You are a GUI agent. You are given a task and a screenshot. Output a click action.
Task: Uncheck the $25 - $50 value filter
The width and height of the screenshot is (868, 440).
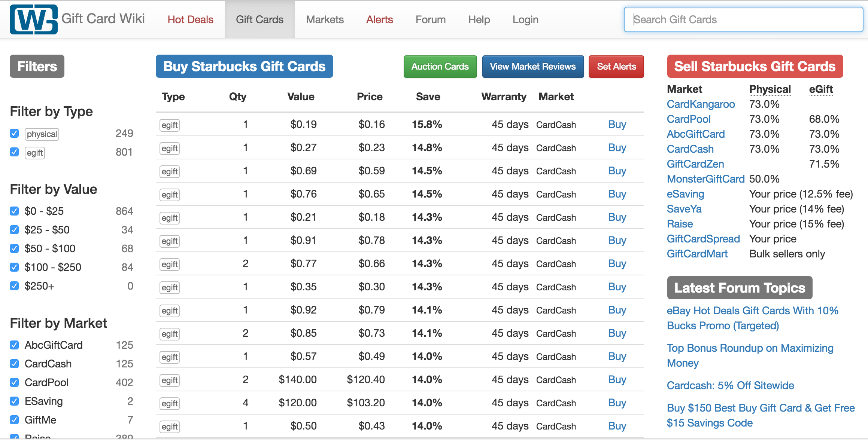tap(14, 230)
